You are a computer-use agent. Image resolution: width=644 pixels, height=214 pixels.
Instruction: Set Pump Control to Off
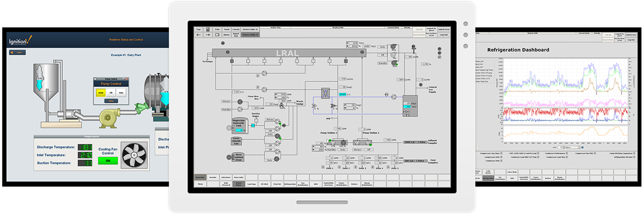[x=111, y=92]
